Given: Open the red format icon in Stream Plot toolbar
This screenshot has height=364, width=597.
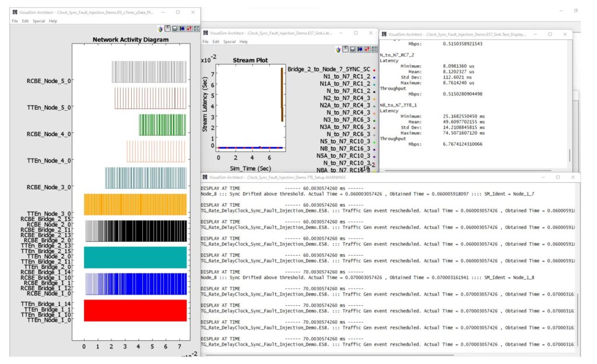Looking at the screenshot, I should click(368, 50).
